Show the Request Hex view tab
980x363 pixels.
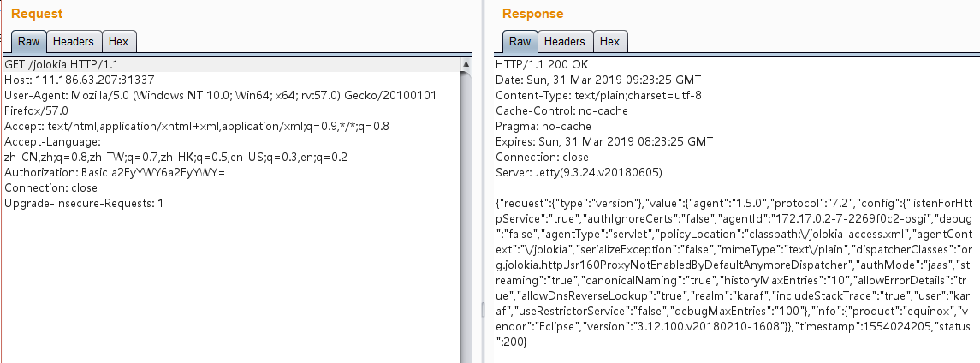click(x=119, y=41)
